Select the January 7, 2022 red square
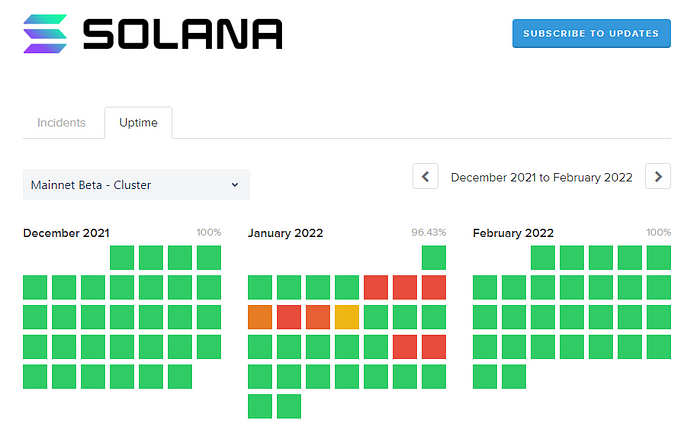The height and width of the screenshot is (433, 700). coord(405,287)
